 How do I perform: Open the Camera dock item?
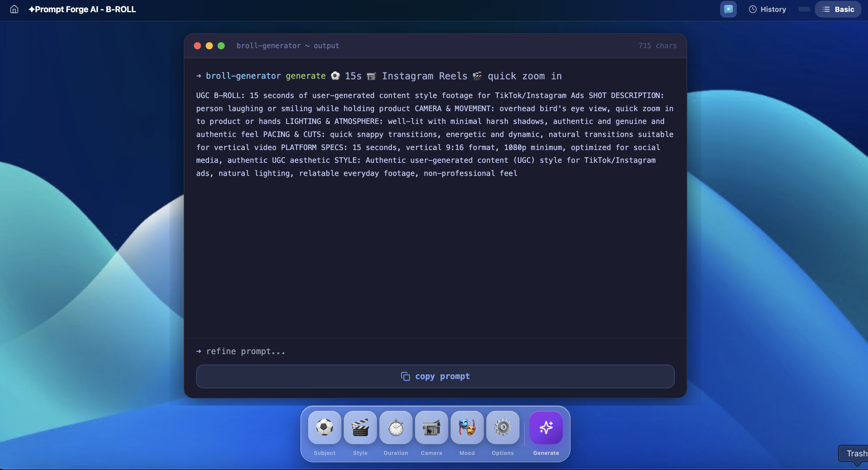coord(431,428)
